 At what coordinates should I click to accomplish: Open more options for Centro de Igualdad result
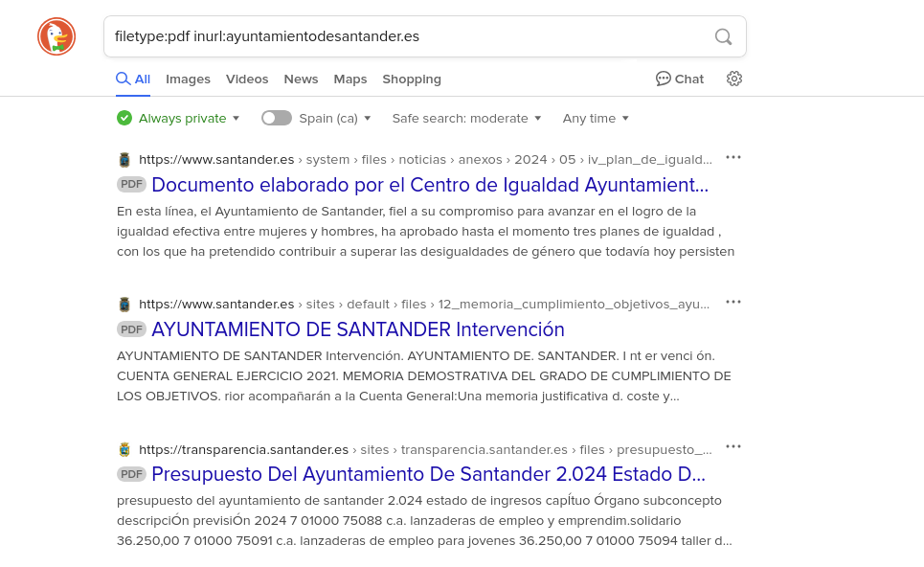pos(733,157)
